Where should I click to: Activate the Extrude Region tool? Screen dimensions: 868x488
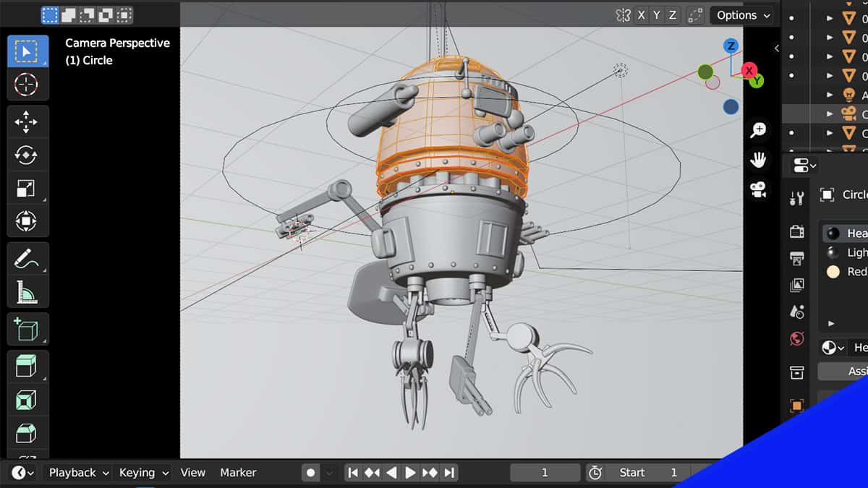[27, 367]
